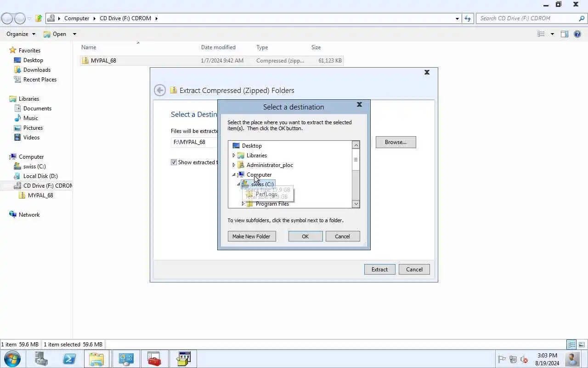Expand the Libraries node in destination tree
588x368 pixels.
point(234,155)
